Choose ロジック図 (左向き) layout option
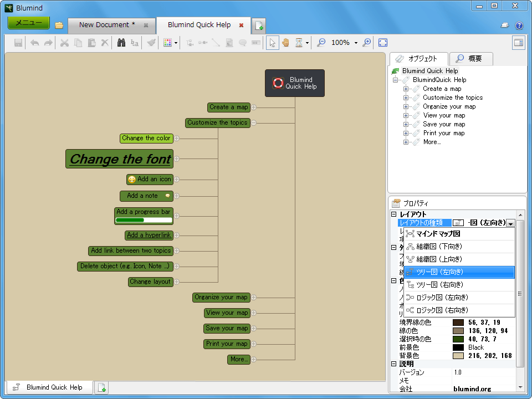This screenshot has height=399, width=532. point(459,298)
